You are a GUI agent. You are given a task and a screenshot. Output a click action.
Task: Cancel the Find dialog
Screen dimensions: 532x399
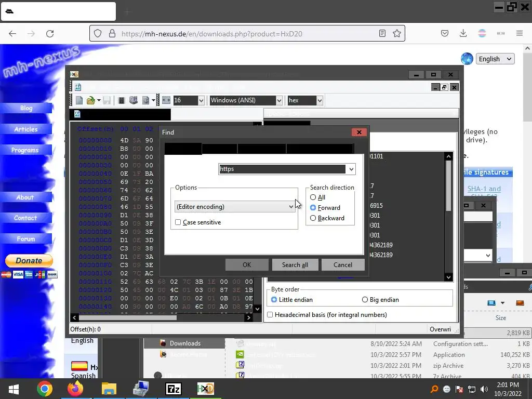point(343,264)
